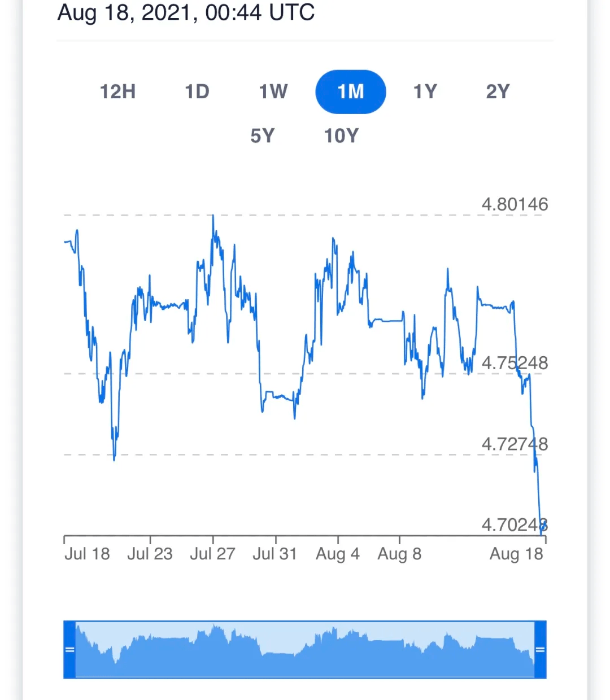Display the 10Y chart range
610x700 pixels.
341,136
